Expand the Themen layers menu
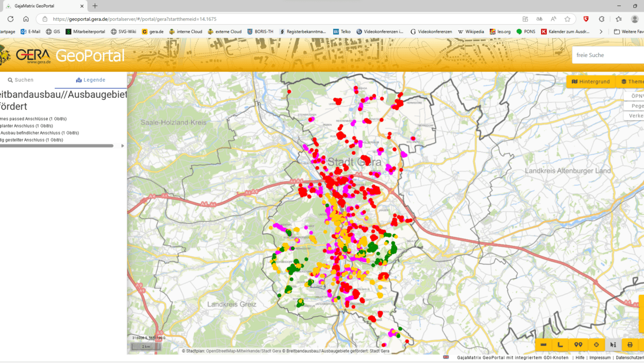 [632, 82]
